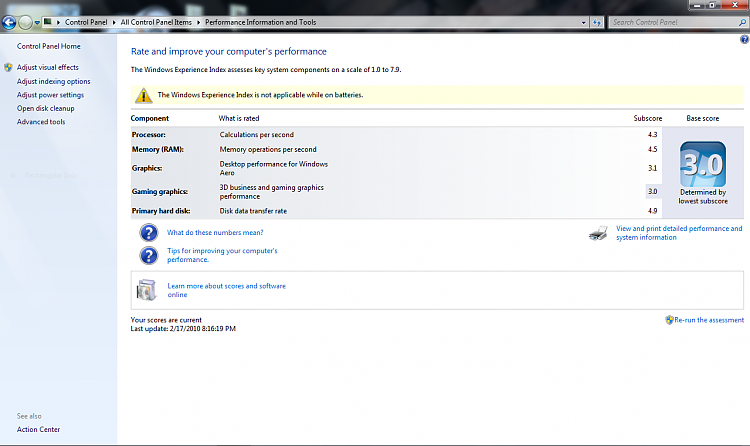Open Help via the blue question icon
This screenshot has height=446, width=750.
pos(745,39)
